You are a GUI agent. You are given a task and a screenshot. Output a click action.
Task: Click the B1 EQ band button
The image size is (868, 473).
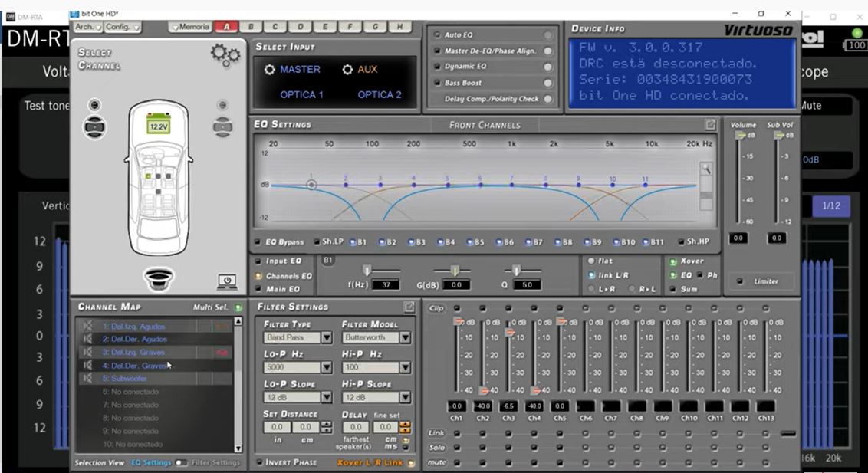click(x=359, y=241)
